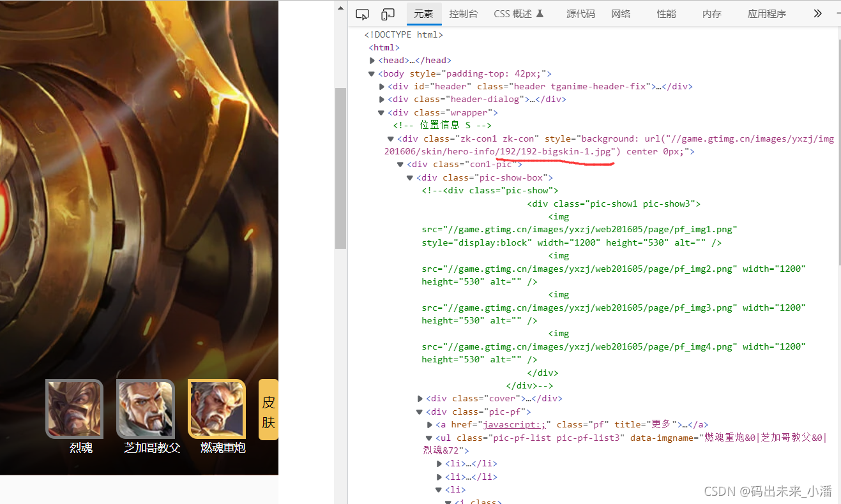Switch to the 控制台 tab

click(463, 13)
